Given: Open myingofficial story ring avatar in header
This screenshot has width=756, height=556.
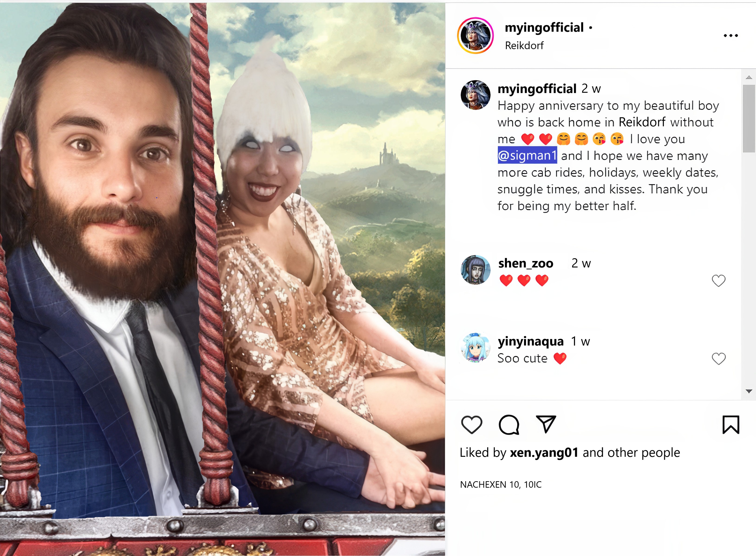Looking at the screenshot, I should [x=475, y=35].
